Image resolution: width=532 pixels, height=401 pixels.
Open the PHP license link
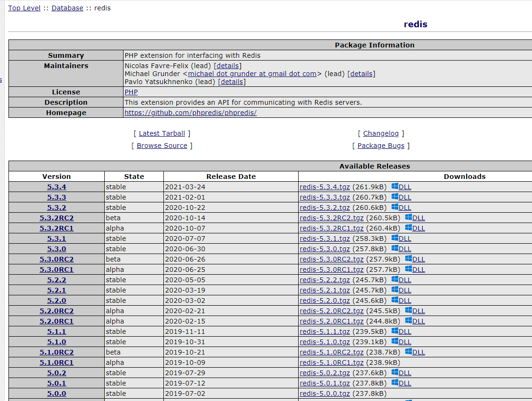(x=131, y=92)
